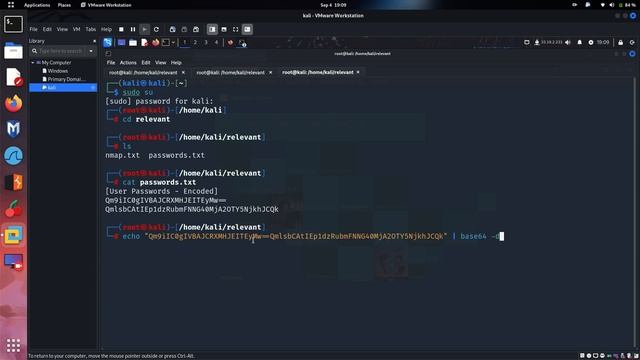Open host Wi-Fi network indicator

602,5
